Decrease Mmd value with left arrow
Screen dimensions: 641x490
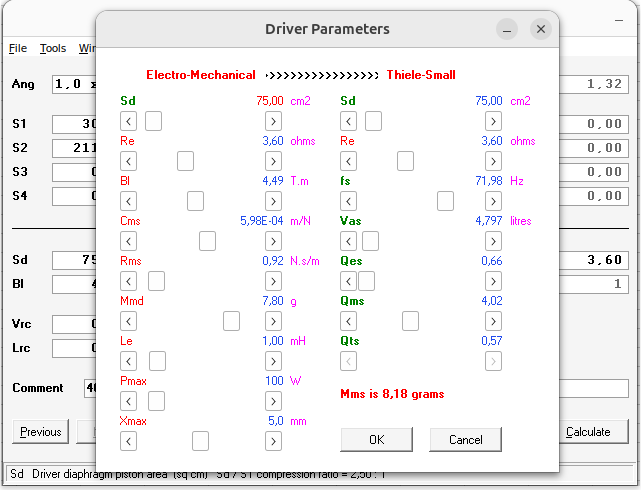pos(128,321)
